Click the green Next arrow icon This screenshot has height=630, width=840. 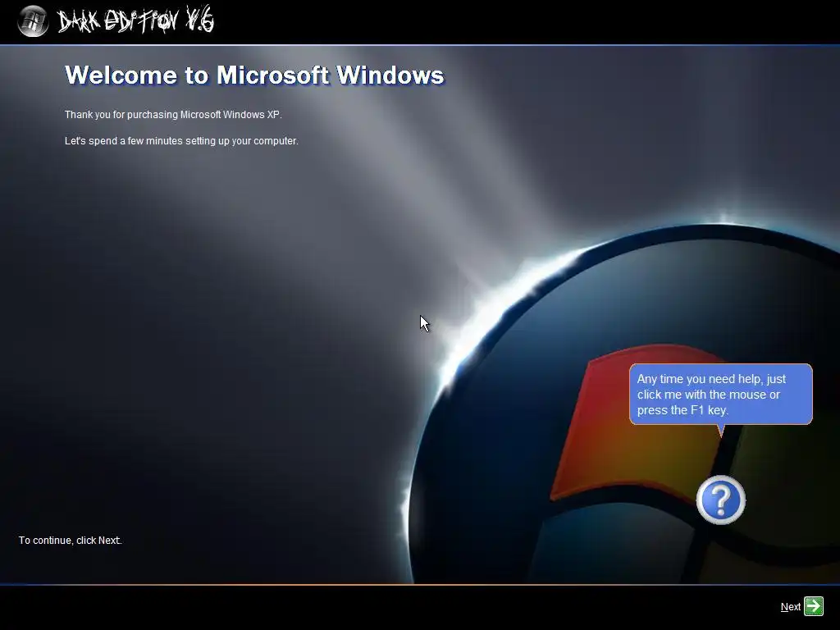[814, 606]
